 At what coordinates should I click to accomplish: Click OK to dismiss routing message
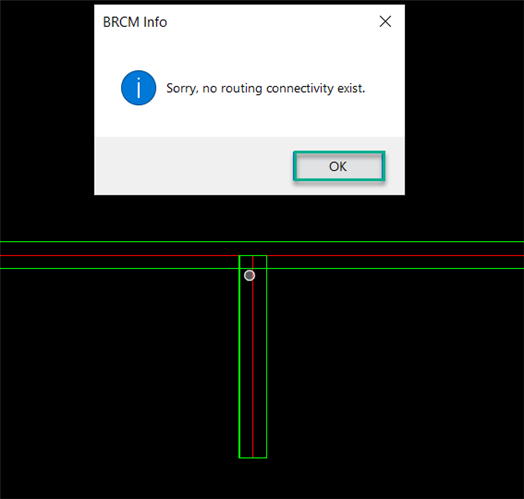(x=339, y=166)
